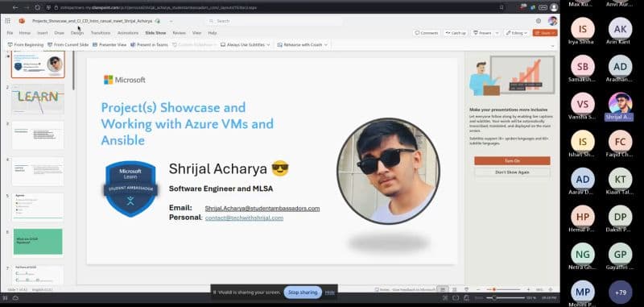The width and height of the screenshot is (644, 307).
Task: Select slide 1 title thumbnail
Action: click(38, 64)
